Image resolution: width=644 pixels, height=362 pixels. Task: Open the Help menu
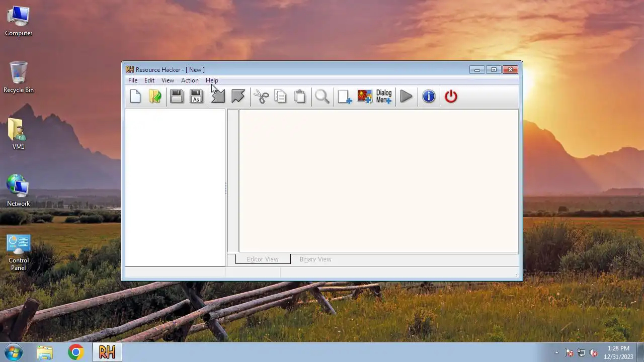click(x=212, y=80)
